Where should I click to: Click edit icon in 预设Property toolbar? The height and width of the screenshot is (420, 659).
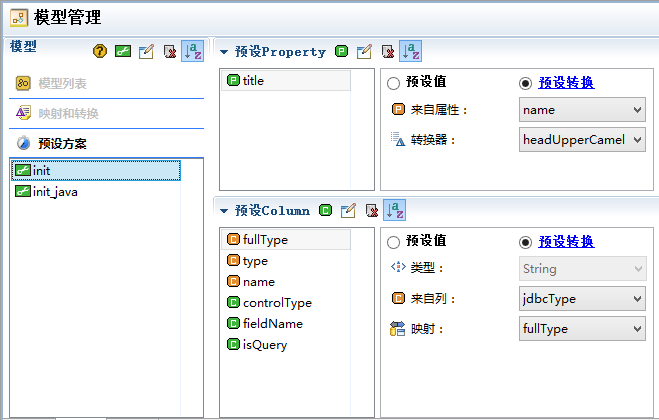coord(364,51)
